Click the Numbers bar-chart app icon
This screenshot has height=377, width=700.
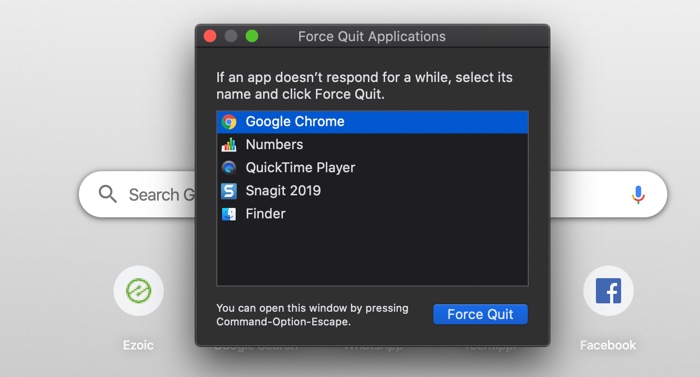pos(229,145)
